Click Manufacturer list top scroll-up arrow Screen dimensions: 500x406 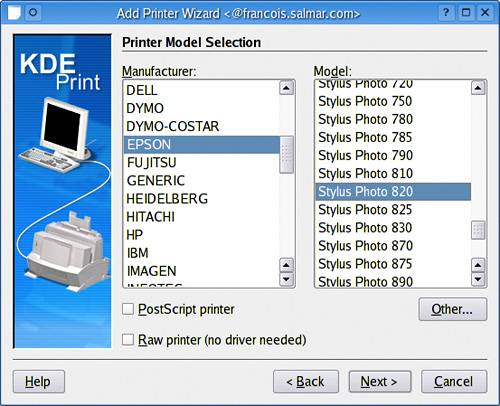[x=286, y=88]
